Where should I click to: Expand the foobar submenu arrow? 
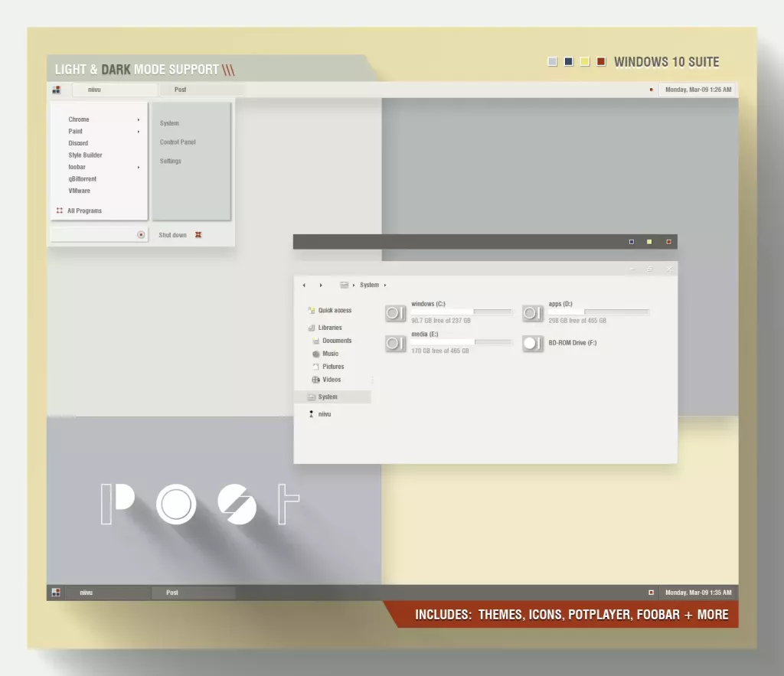(x=139, y=167)
